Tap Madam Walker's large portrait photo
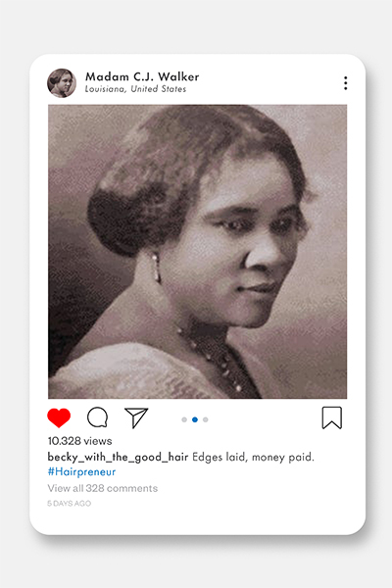The image size is (392, 588). pyautogui.click(x=197, y=252)
